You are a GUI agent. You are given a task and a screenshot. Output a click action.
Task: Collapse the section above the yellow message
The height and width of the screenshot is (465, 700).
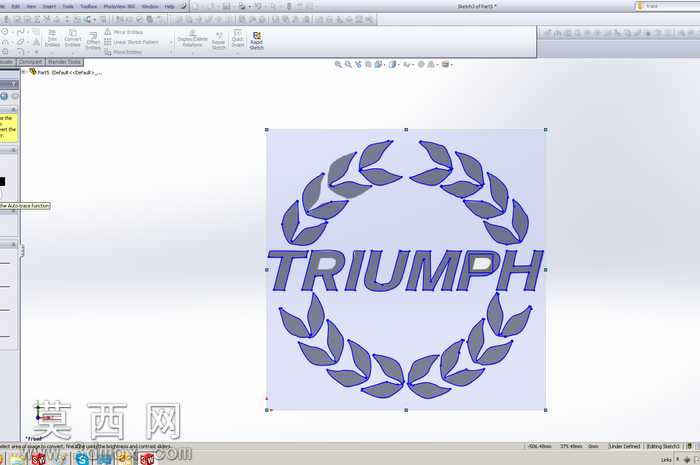click(13, 109)
